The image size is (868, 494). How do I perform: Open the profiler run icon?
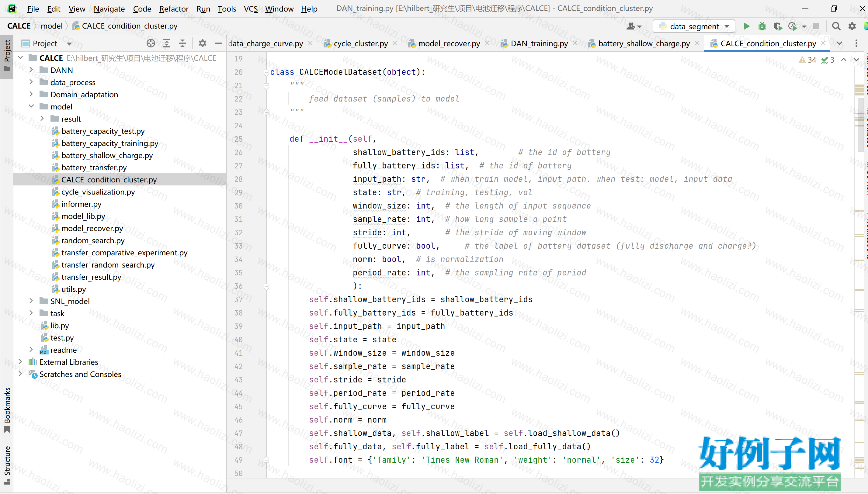point(792,26)
